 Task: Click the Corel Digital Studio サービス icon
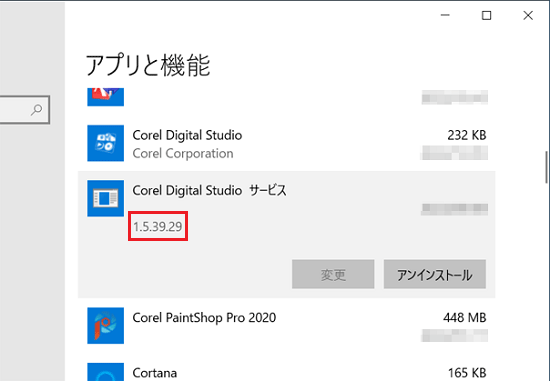(x=106, y=198)
